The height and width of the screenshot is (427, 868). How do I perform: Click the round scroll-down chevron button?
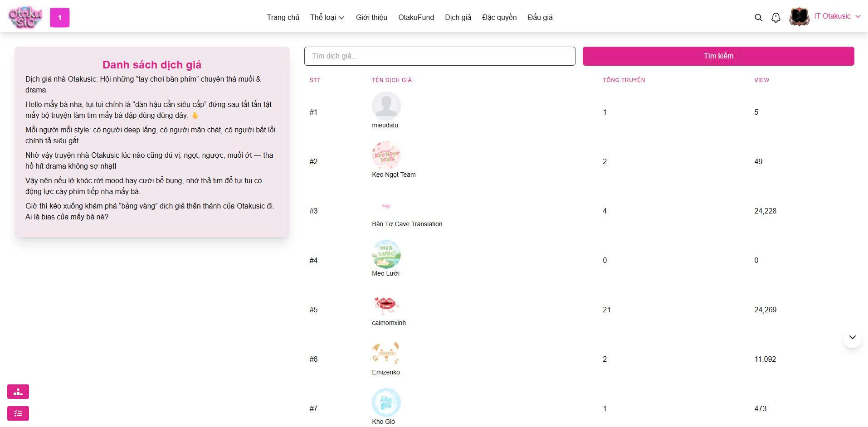pyautogui.click(x=852, y=337)
